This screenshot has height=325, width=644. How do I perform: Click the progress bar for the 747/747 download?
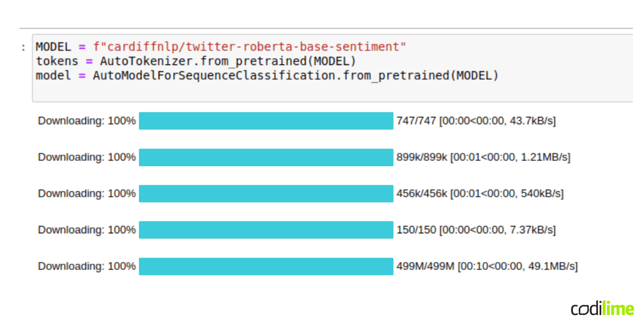(266, 121)
